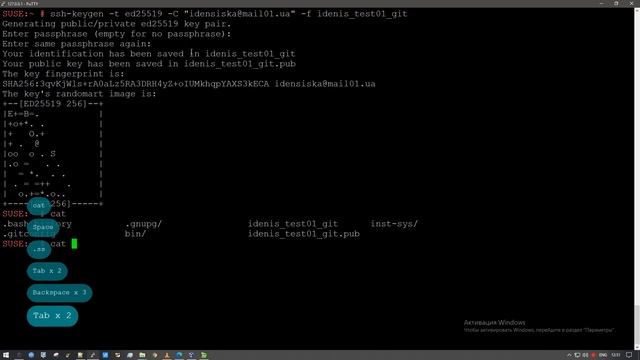This screenshot has height=360, width=640.
Task: Click the ssh-keygen command line text
Action: 229,14
